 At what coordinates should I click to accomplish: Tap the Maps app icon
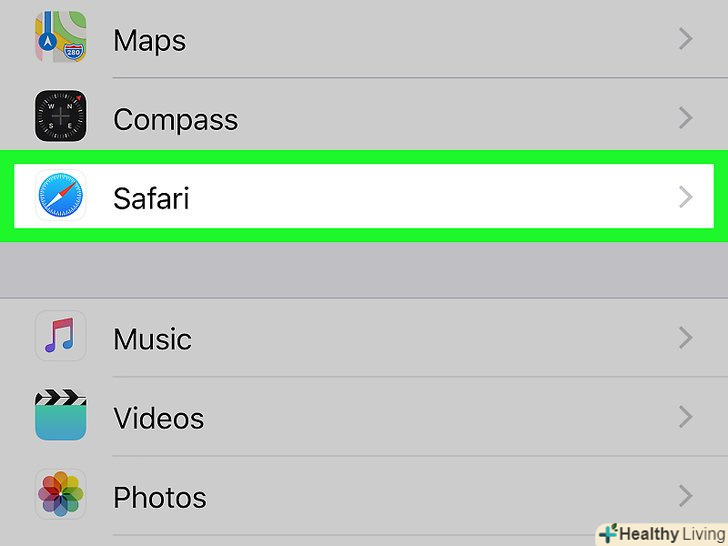pos(60,38)
